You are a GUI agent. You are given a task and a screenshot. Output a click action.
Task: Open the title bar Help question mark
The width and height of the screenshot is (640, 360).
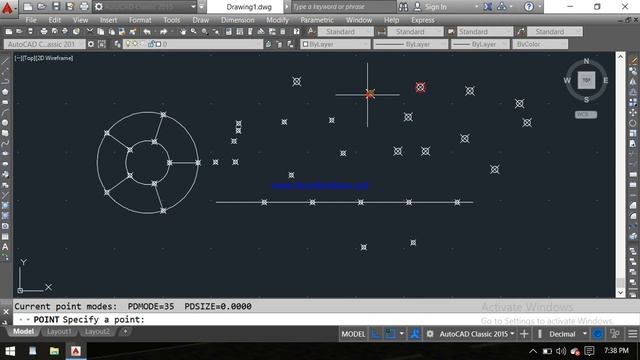(x=529, y=7)
